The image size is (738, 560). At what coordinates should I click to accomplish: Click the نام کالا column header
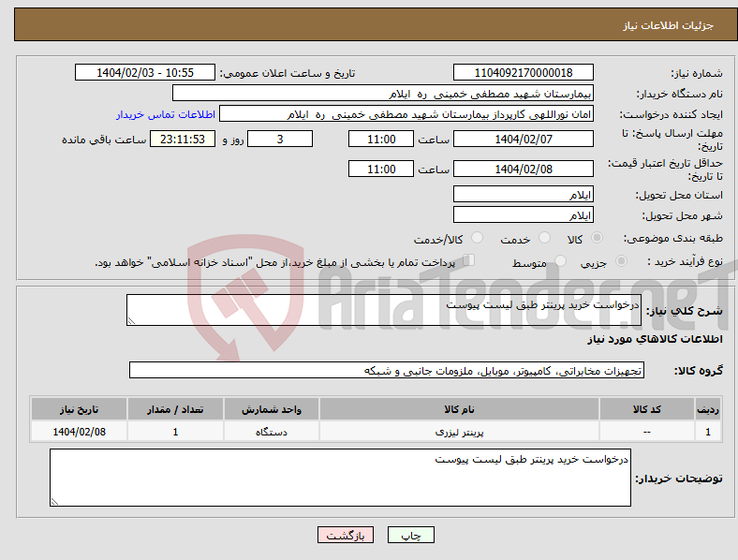click(459, 409)
